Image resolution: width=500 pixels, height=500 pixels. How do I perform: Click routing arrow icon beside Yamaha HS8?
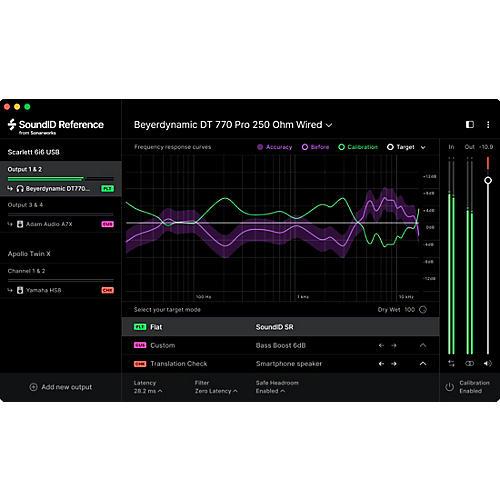10,290
